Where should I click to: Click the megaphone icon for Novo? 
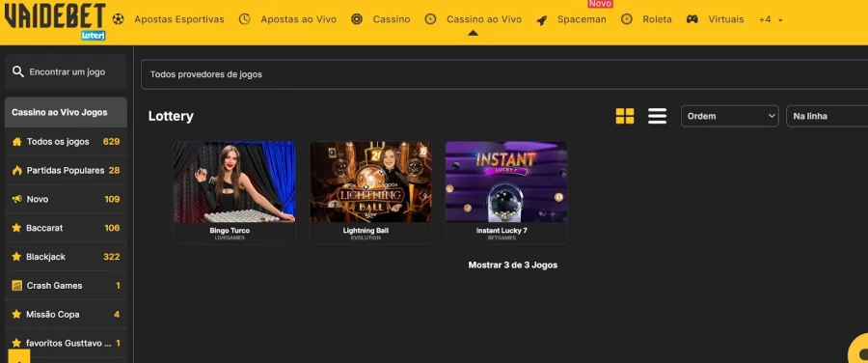(x=17, y=199)
